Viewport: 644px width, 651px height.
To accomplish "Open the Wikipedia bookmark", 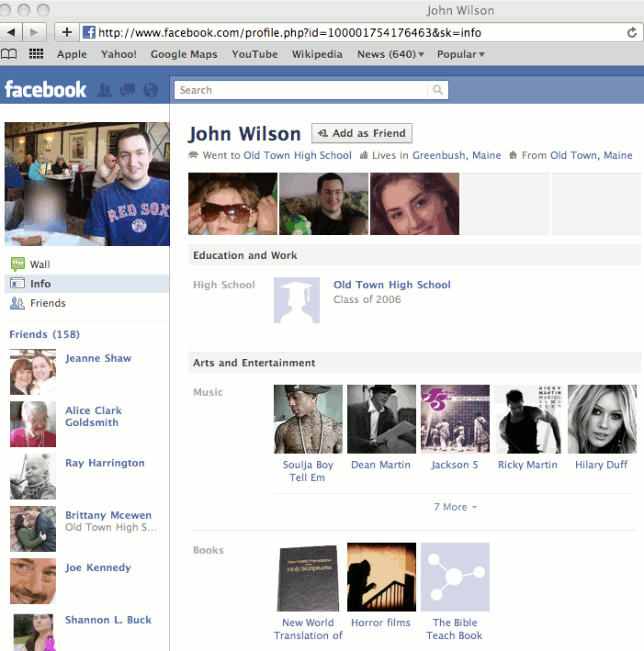I will pos(317,54).
